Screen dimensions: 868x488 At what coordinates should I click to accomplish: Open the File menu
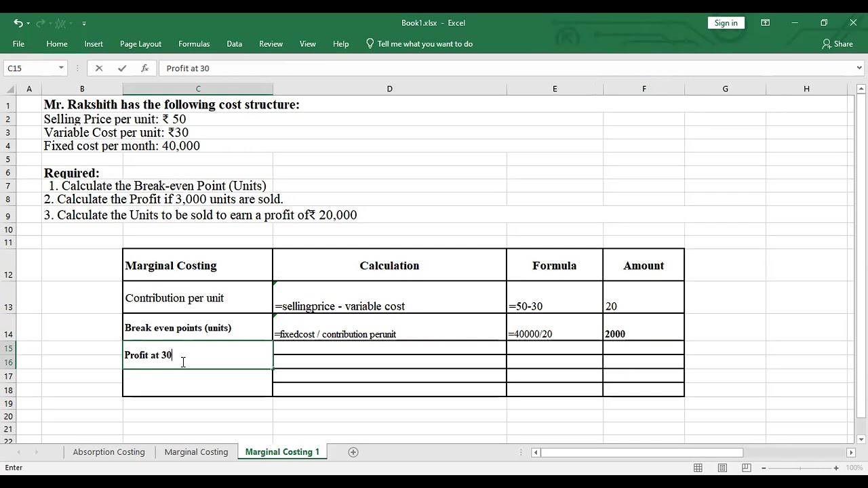(x=18, y=44)
